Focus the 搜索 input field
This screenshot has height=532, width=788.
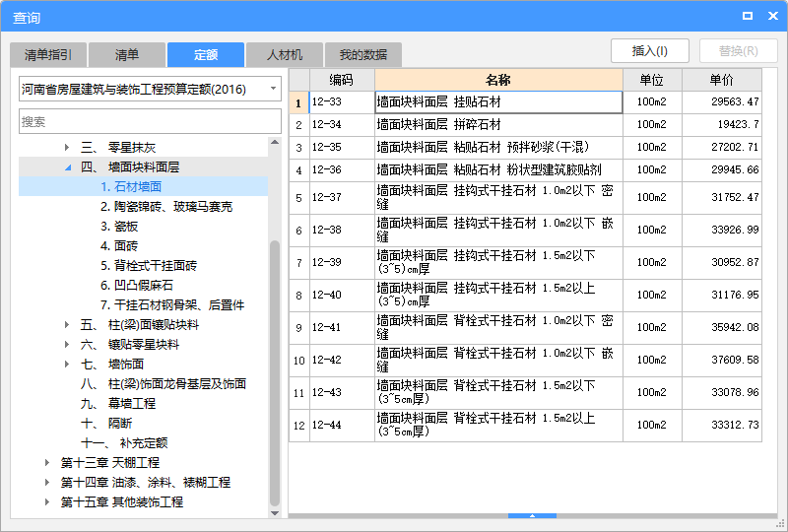150,121
